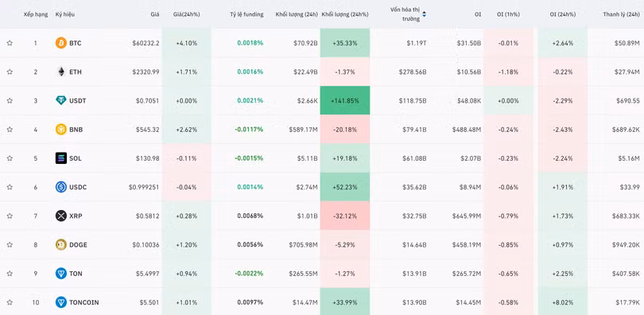Open the TONCOIN symbol link
This screenshot has width=644, height=315.
pos(83,302)
